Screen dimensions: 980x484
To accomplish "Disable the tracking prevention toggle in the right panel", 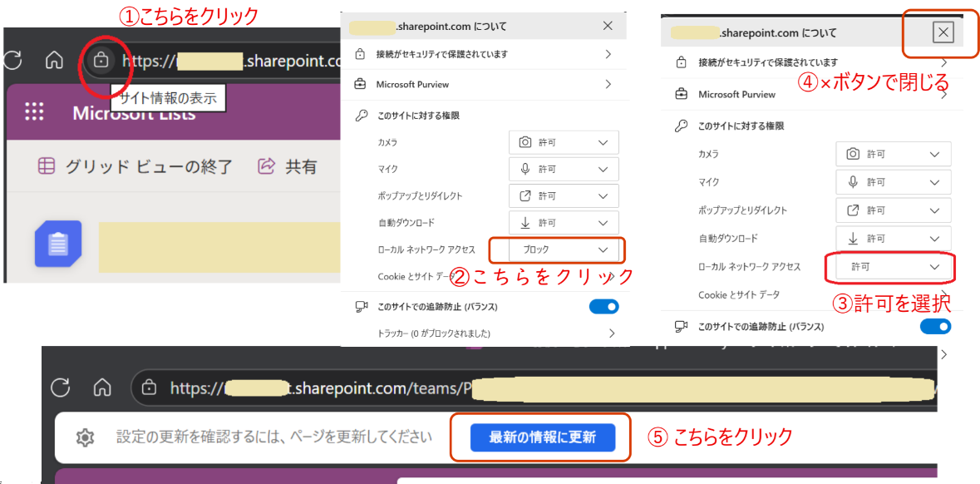I will pyautogui.click(x=935, y=326).
